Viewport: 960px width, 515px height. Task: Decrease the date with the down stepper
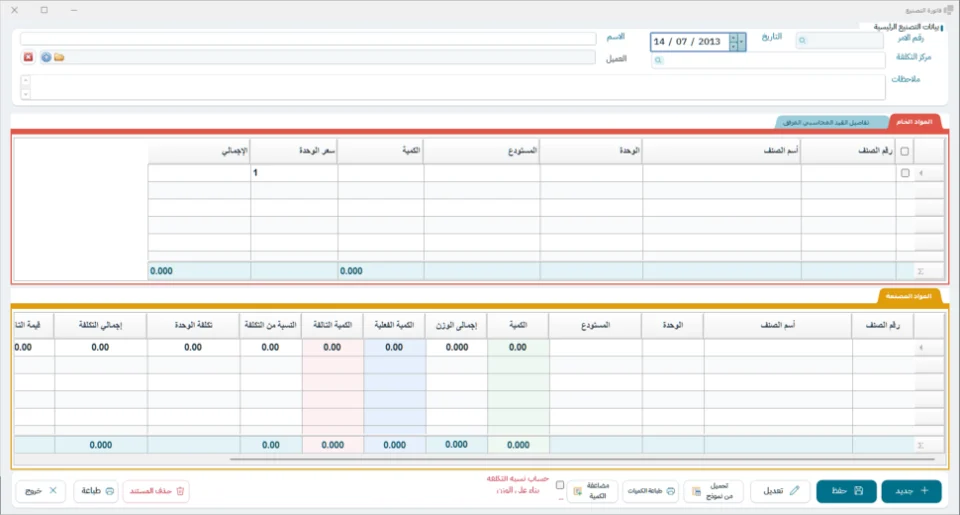point(733,46)
